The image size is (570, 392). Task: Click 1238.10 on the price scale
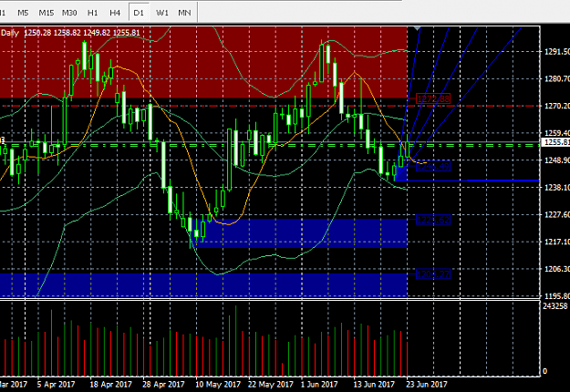click(x=557, y=187)
